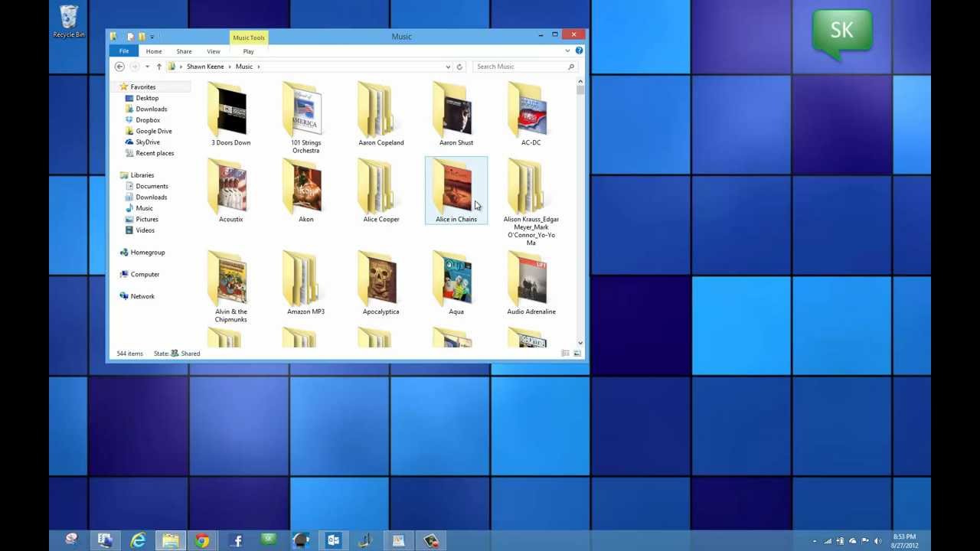
Task: Select the Apocalyptica folder
Action: pos(381,283)
